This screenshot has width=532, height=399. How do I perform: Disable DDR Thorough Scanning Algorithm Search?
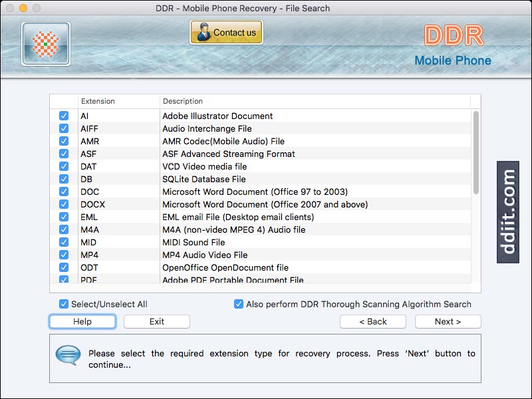pos(237,304)
